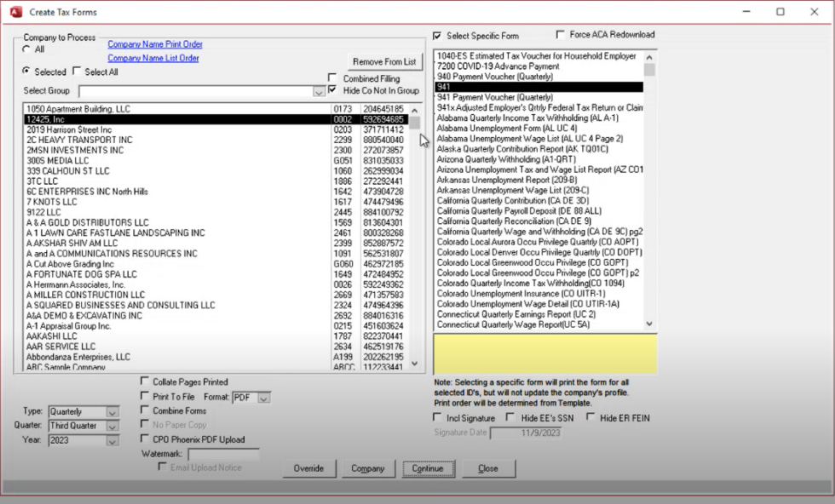The image size is (835, 504).
Task: Select 2C HEAVY TRANSPORT INC in company list
Action: (79, 140)
